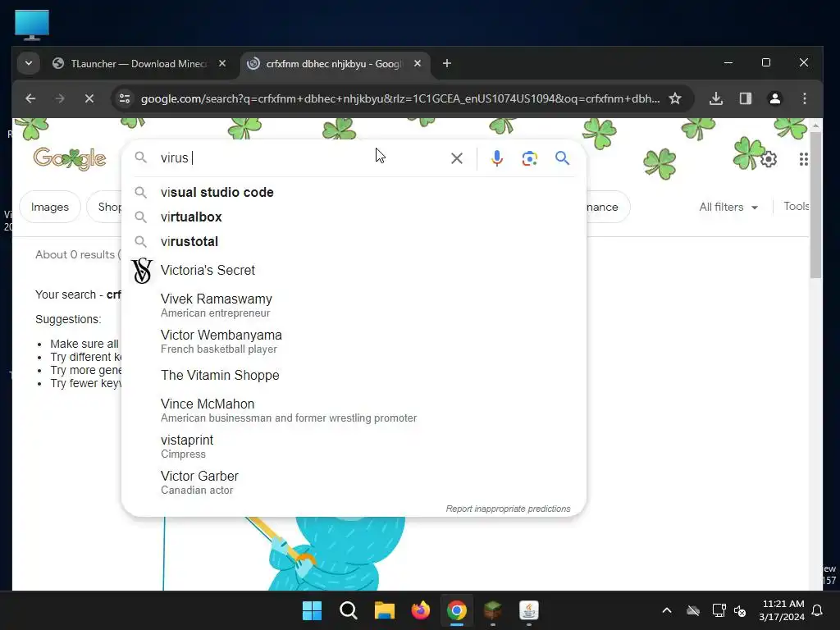The width and height of the screenshot is (840, 630).
Task: Close the TLauncher tab
Action: pyautogui.click(x=222, y=64)
